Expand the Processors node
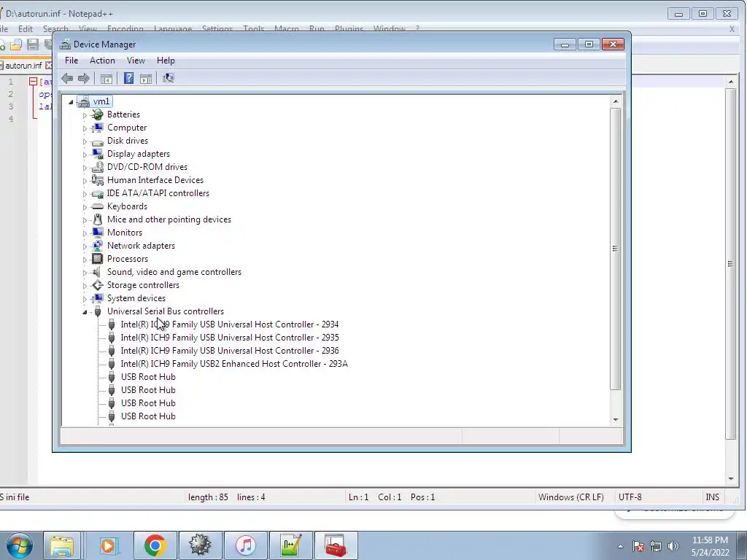Image resolution: width=747 pixels, height=560 pixels. point(85,260)
